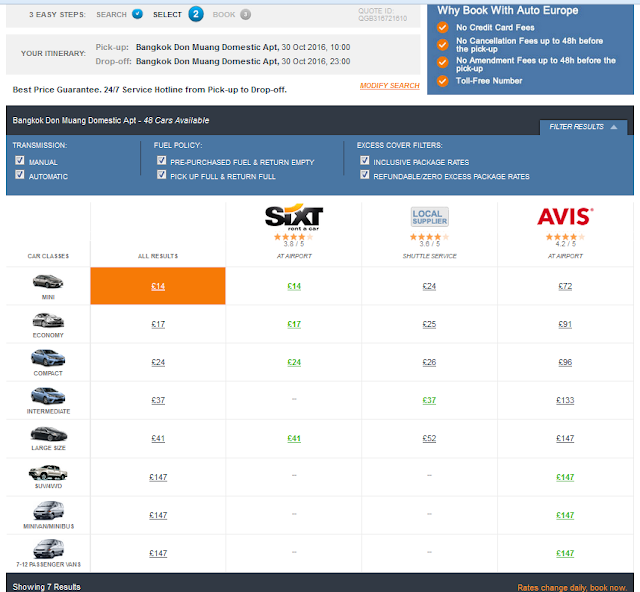Open Local Supplier Intermediate €37 offer

point(429,400)
